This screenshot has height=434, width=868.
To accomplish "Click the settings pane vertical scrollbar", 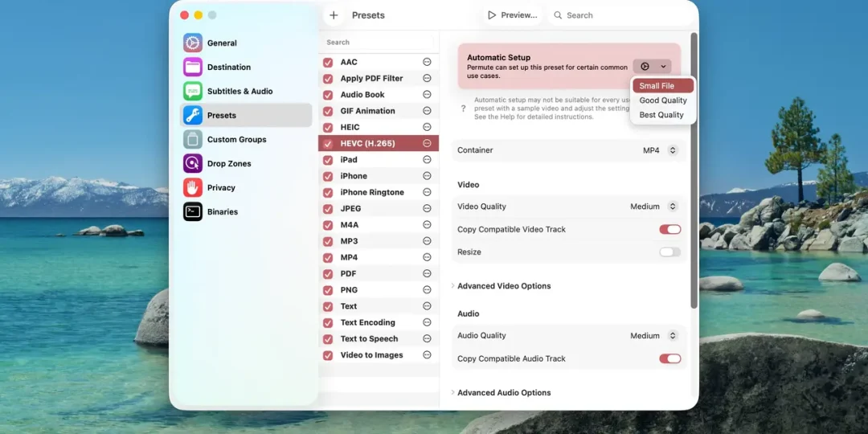I will tap(694, 170).
